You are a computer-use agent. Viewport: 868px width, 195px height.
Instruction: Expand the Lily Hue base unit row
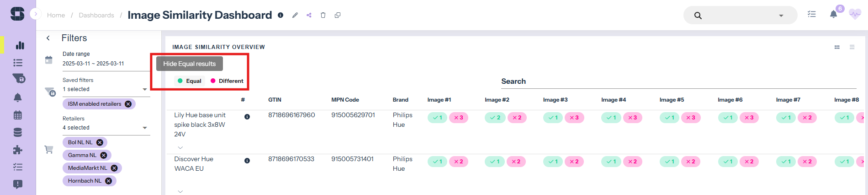180,147
